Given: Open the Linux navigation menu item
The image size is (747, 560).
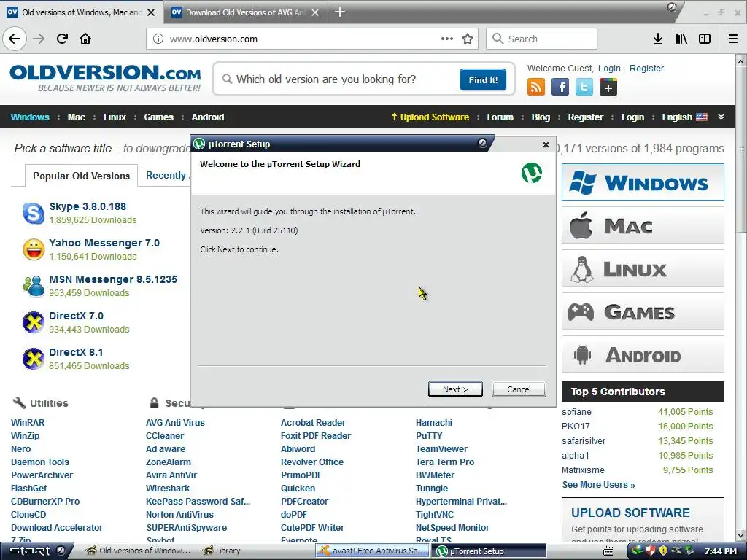Looking at the screenshot, I should [115, 117].
